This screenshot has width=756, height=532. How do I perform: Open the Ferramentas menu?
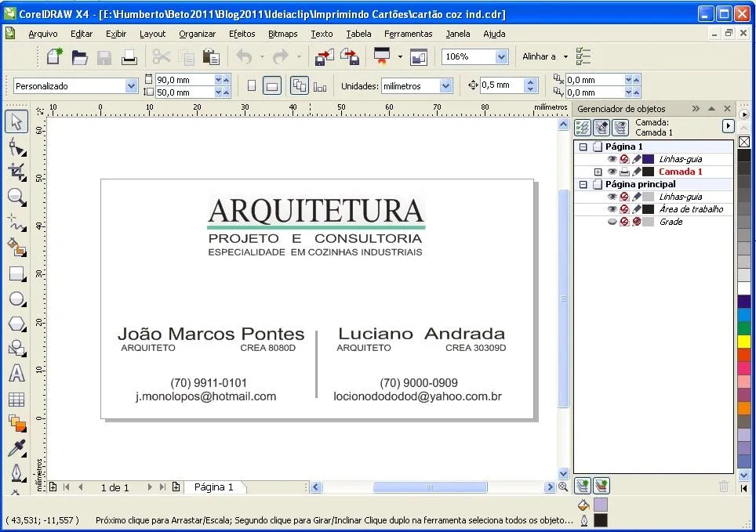[x=408, y=34]
